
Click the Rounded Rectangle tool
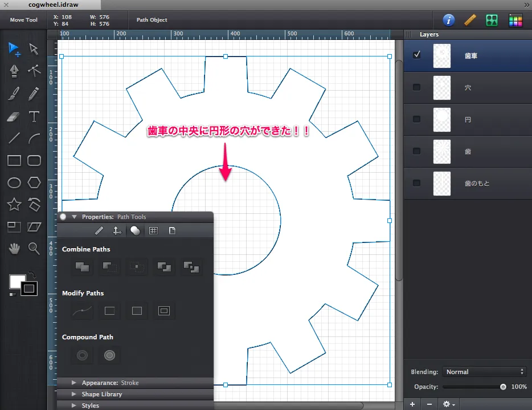[34, 161]
